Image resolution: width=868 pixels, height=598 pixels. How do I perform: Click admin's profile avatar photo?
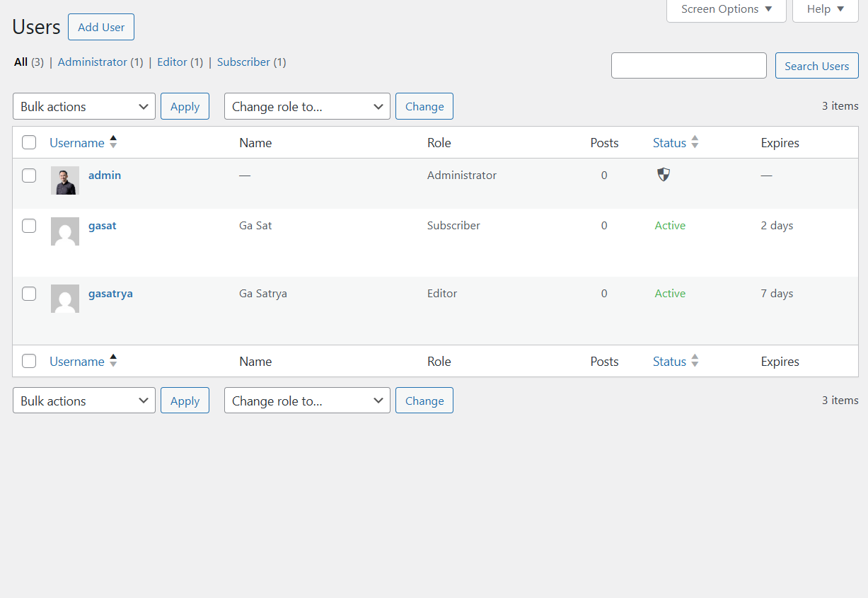click(64, 180)
